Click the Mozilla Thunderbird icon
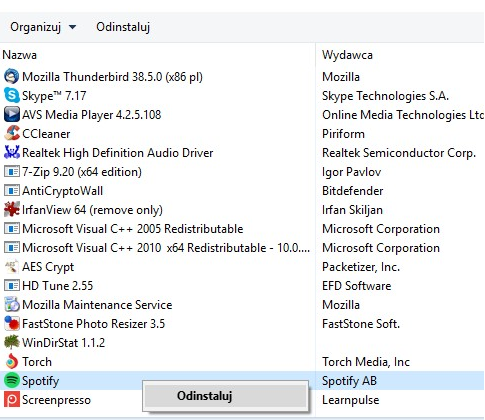485x420 pixels. [11, 77]
